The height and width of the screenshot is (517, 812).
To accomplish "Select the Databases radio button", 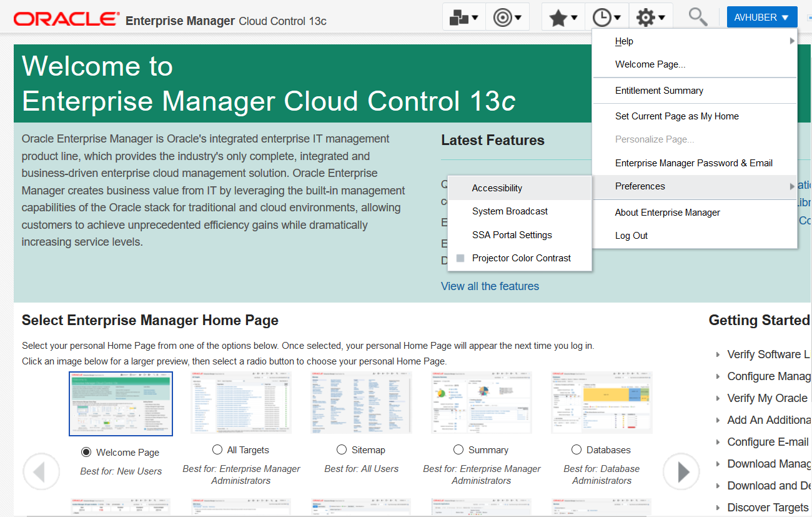I will (x=577, y=449).
